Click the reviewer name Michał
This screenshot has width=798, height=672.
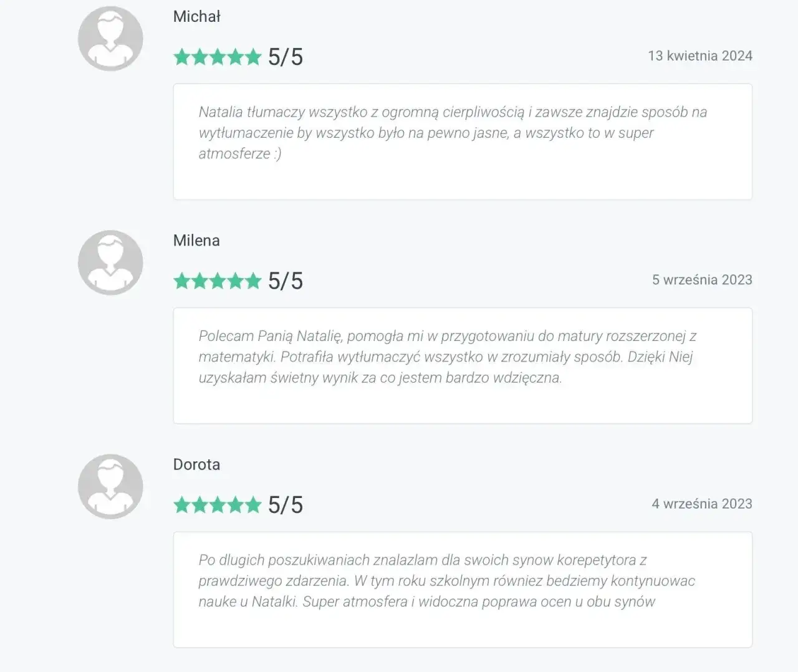point(196,17)
